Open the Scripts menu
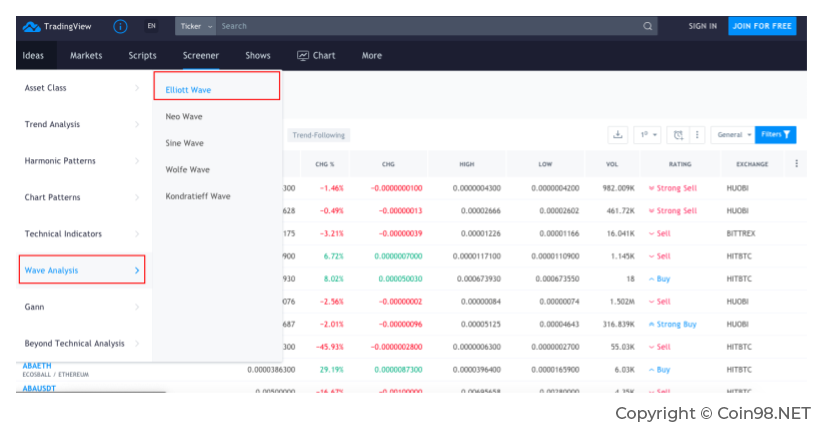 142,56
